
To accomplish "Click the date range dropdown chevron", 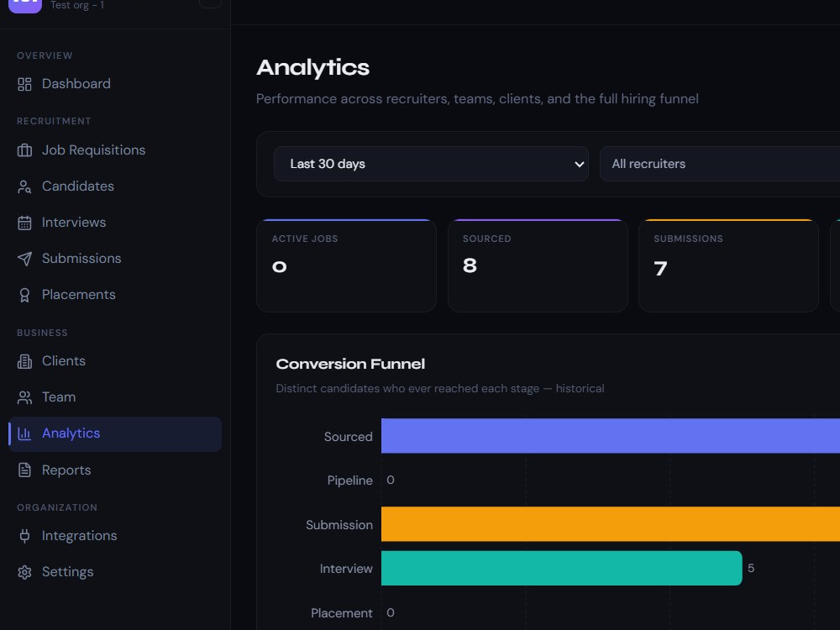I will (x=579, y=165).
